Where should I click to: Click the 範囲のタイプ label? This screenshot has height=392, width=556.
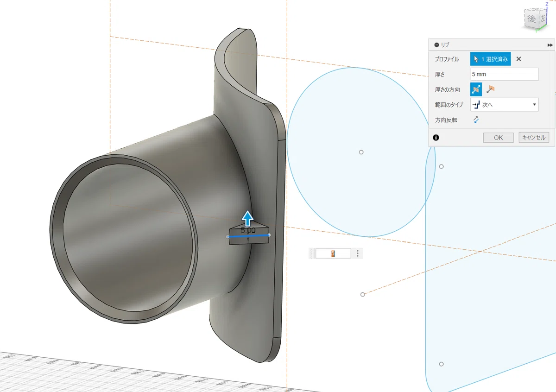pyautogui.click(x=449, y=105)
